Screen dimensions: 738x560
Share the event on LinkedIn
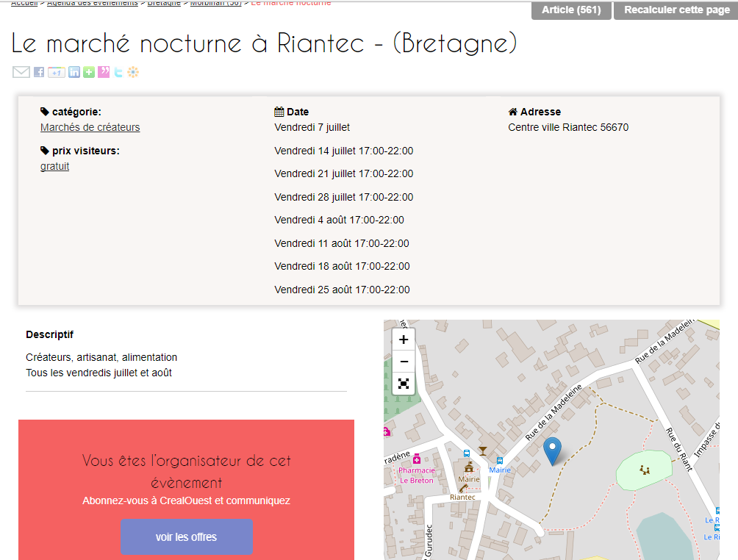coord(74,72)
